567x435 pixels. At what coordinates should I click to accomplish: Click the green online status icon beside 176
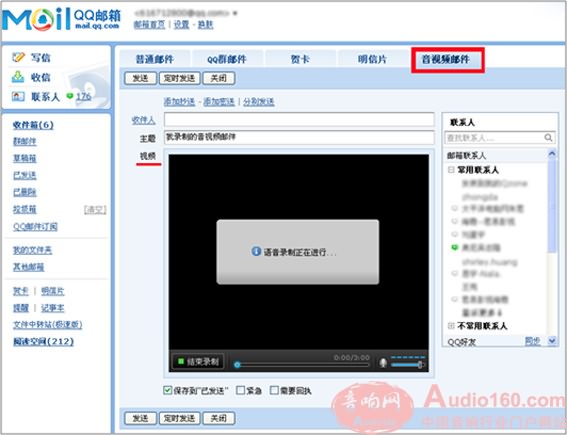(70, 96)
